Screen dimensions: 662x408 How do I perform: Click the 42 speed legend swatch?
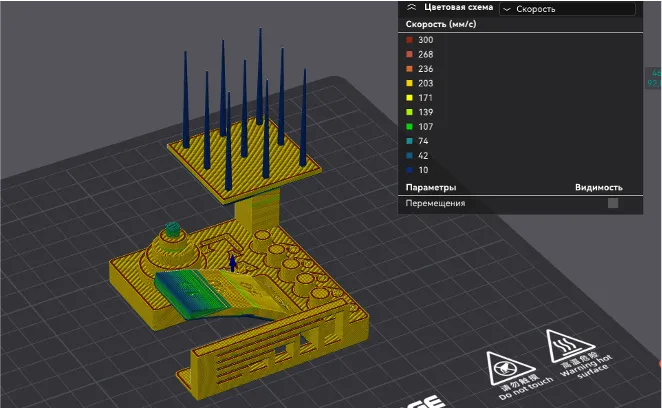(409, 156)
